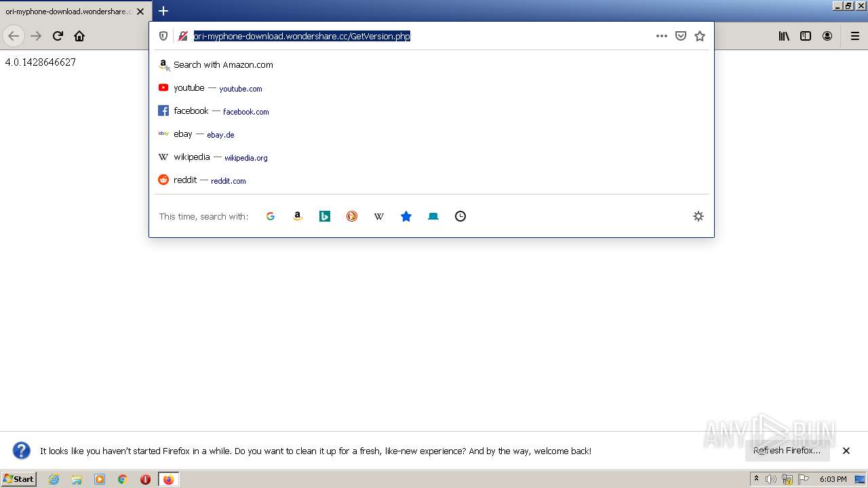The height and width of the screenshot is (488, 868).
Task: Click the network tray icon
Action: [787, 479]
